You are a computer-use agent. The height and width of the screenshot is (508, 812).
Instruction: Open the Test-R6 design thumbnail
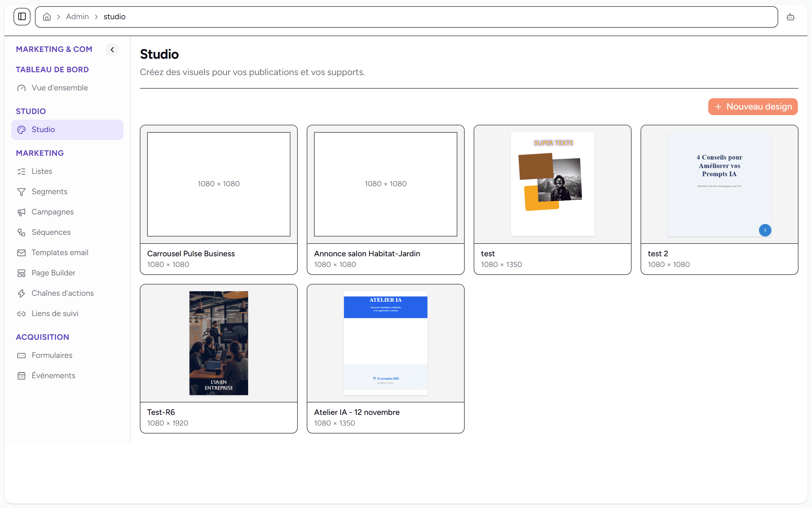click(219, 343)
